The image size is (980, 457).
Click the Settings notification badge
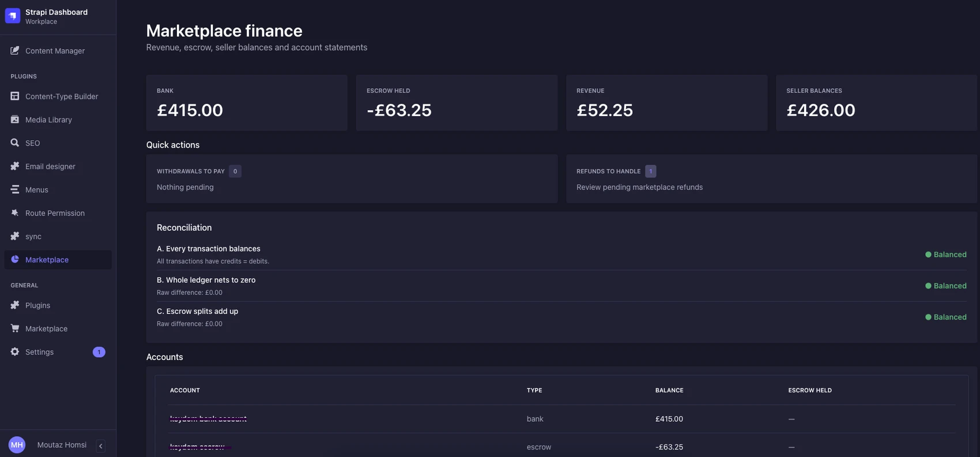99,352
